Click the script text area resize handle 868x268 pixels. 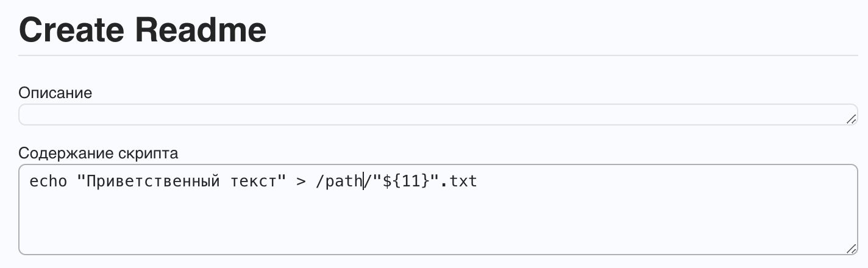851,249
